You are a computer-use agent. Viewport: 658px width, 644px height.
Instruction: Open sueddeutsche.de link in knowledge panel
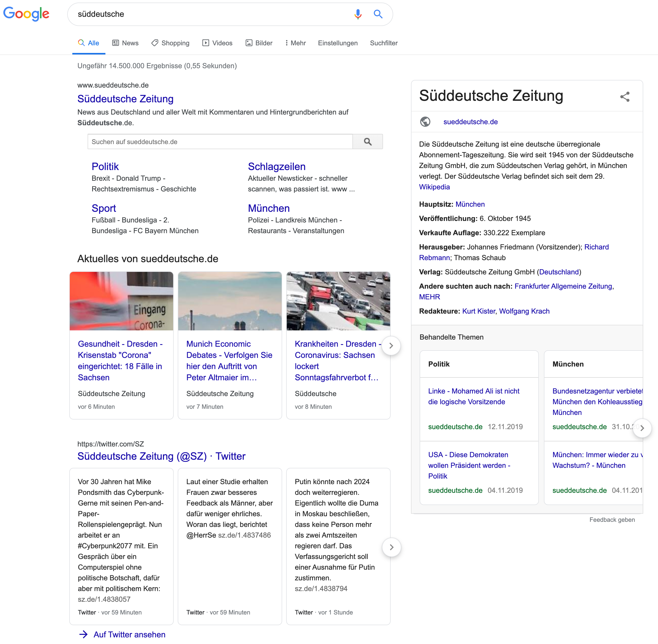coord(470,122)
